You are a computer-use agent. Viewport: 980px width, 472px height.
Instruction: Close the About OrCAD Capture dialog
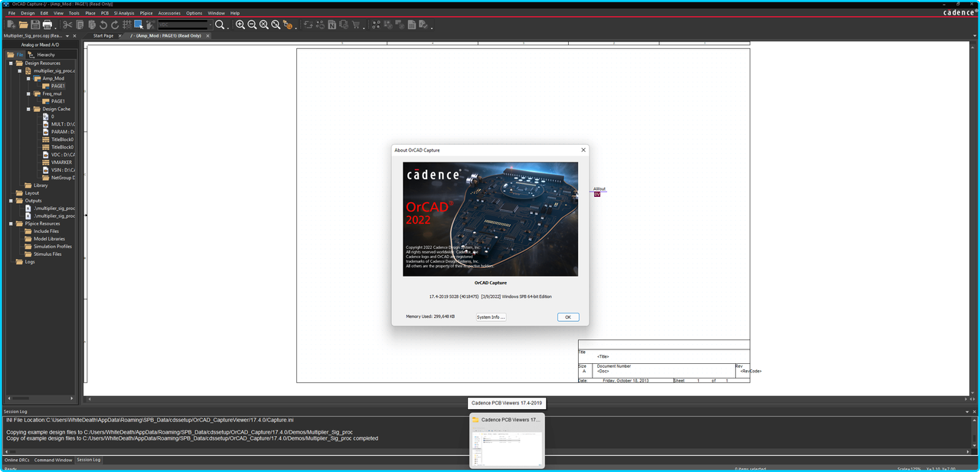(583, 150)
